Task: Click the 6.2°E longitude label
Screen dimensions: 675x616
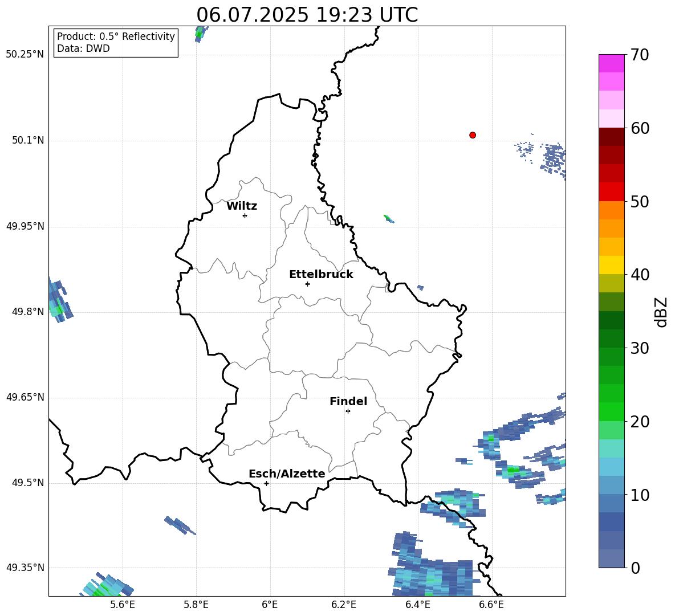Action: pos(344,605)
